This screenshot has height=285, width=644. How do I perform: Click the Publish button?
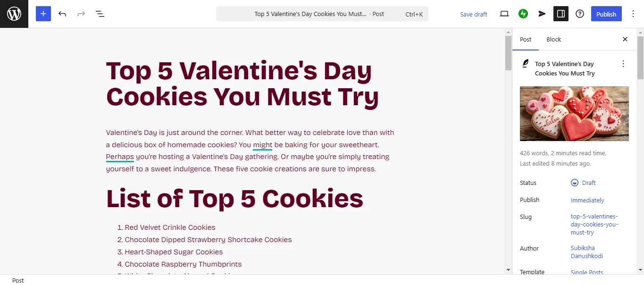point(606,14)
